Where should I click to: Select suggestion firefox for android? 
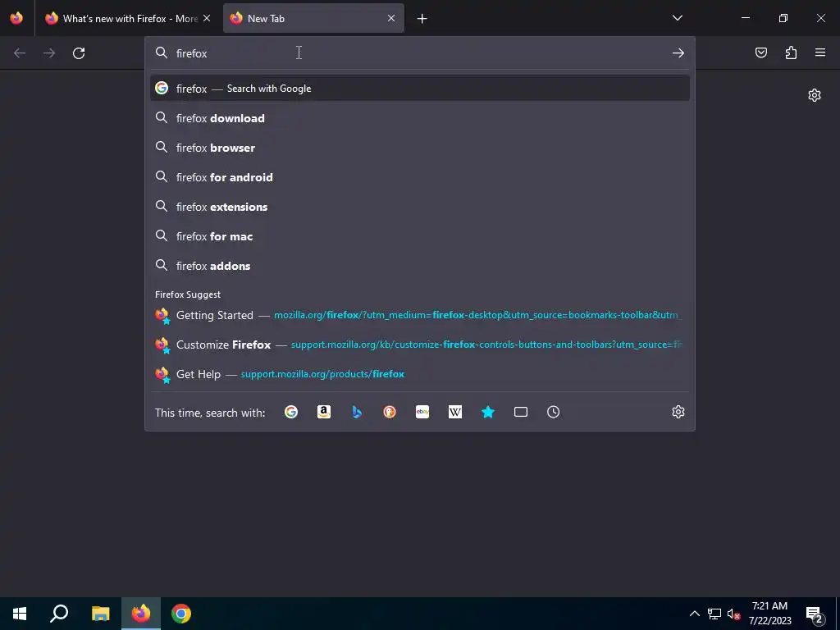click(x=420, y=177)
